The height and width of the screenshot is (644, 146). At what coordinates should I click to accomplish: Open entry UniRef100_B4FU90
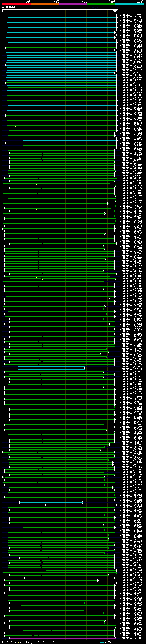(131, 22)
